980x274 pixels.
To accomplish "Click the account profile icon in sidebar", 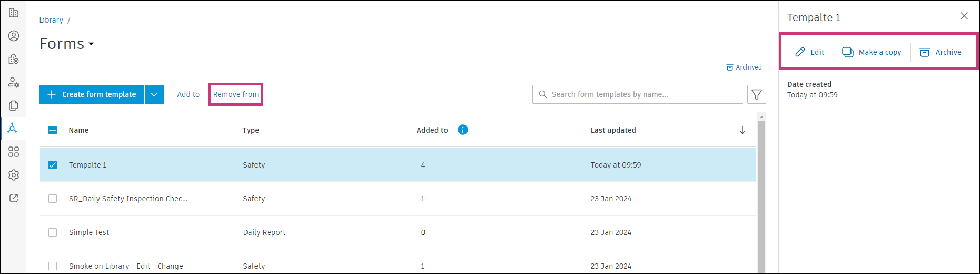I will point(14,36).
